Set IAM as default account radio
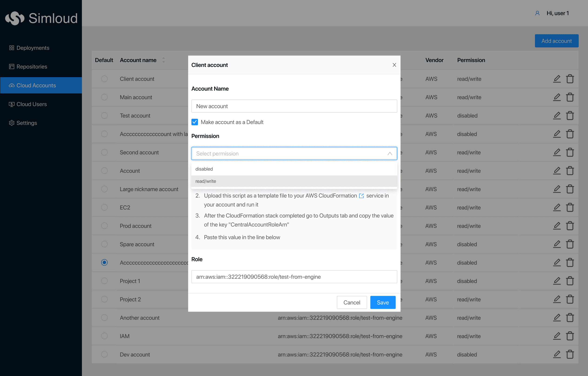Image resolution: width=588 pixels, height=376 pixels. [x=104, y=336]
